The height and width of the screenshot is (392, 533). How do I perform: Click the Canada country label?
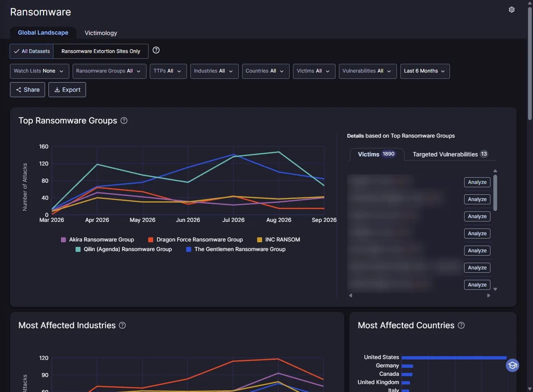389,374
